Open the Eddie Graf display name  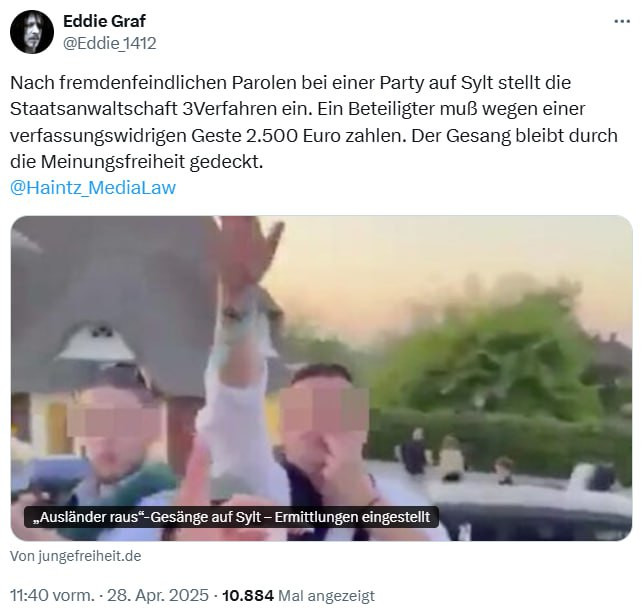point(104,21)
